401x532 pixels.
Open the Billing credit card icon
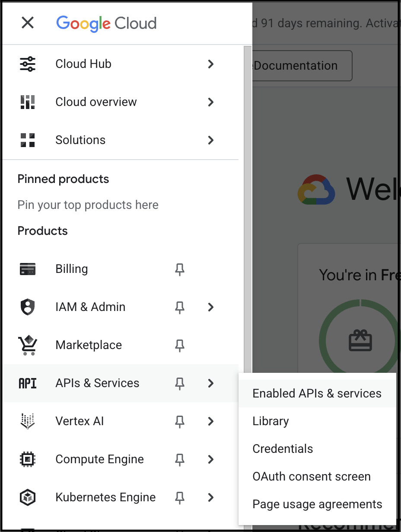click(28, 269)
